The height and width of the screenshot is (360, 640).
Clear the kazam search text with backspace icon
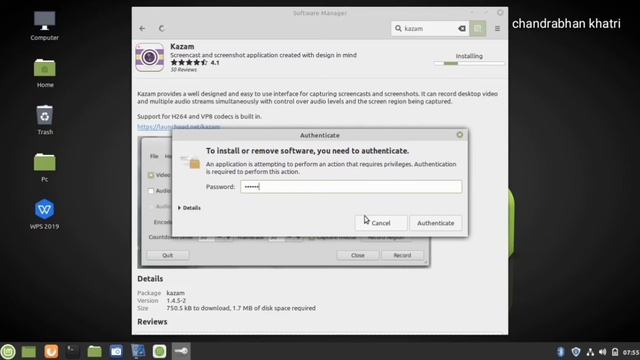click(462, 29)
